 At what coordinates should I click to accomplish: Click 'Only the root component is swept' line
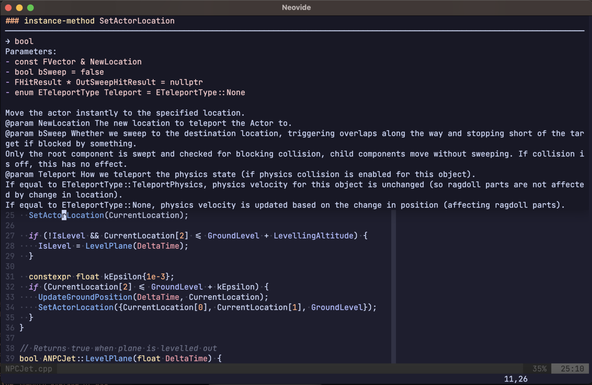point(294,159)
